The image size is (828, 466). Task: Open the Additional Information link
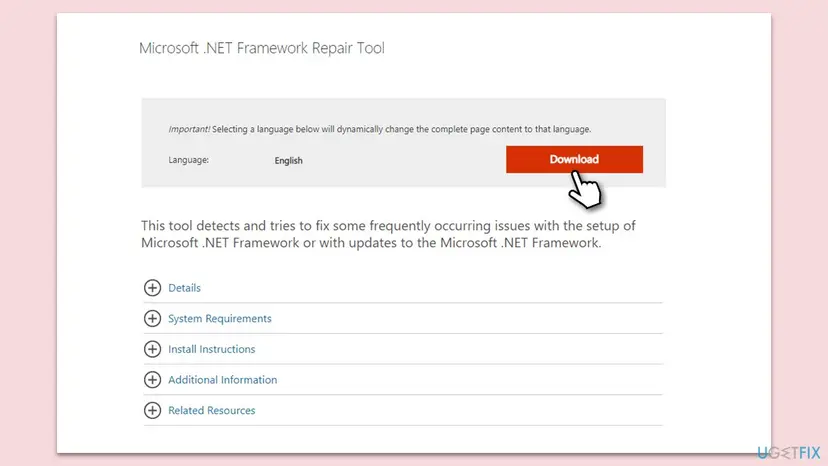pos(222,380)
